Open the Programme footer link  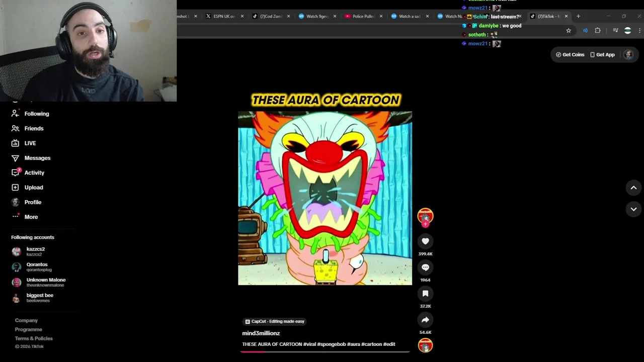pos(28,329)
